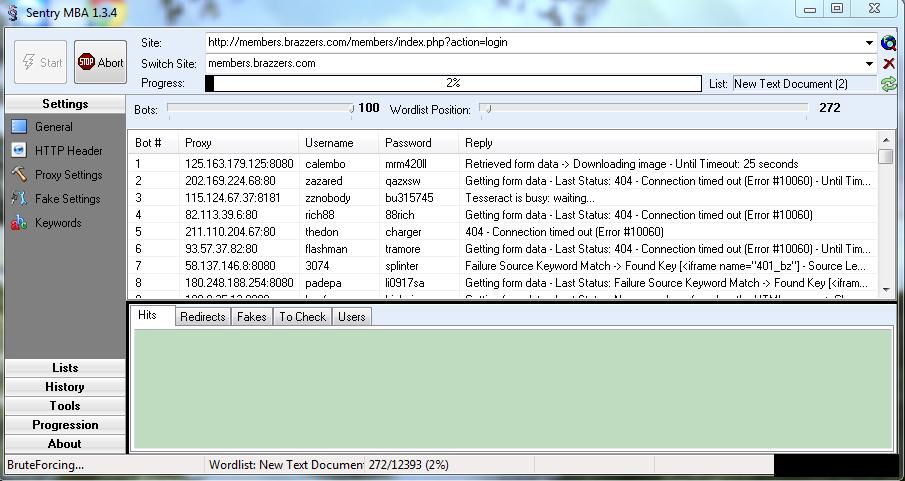
Task: Click the '272/12393 (2%)' status entry
Action: pyautogui.click(x=409, y=465)
